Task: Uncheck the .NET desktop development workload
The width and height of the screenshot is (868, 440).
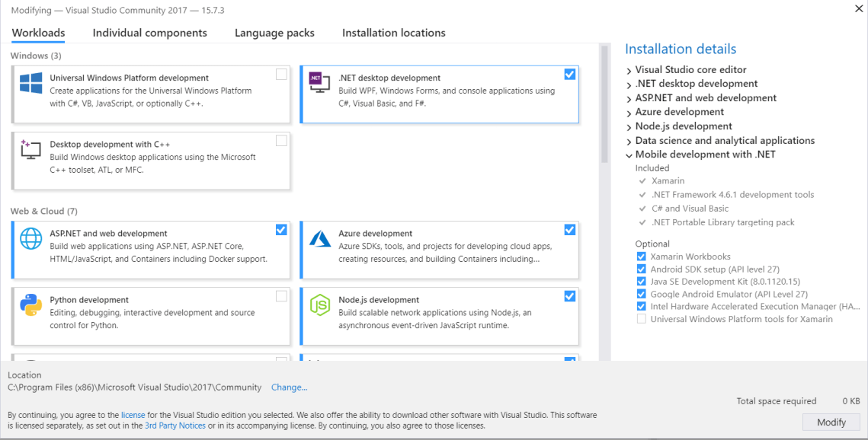Action: click(x=569, y=74)
